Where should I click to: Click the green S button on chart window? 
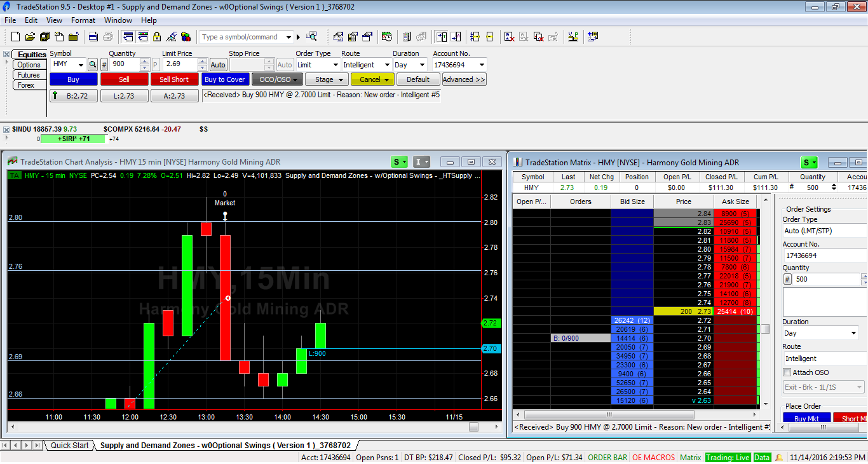click(400, 162)
